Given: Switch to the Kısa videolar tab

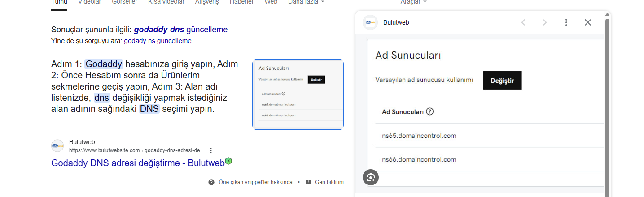Looking at the screenshot, I should click(x=166, y=2).
